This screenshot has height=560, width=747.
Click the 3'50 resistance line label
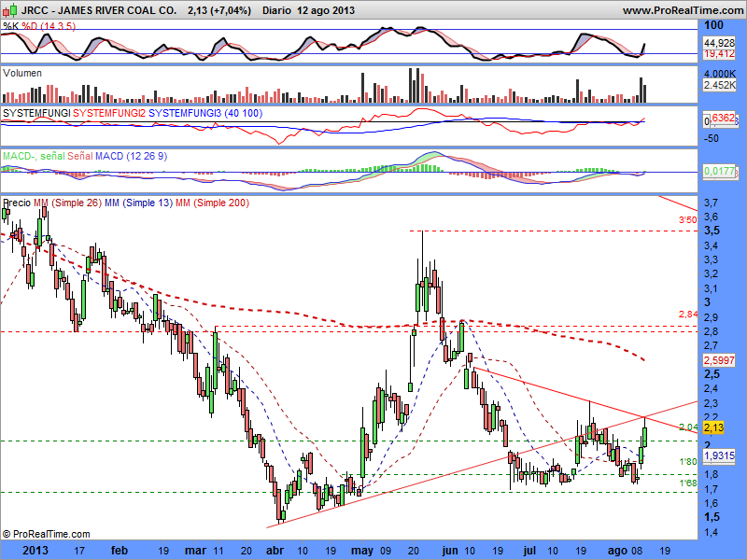click(x=688, y=220)
